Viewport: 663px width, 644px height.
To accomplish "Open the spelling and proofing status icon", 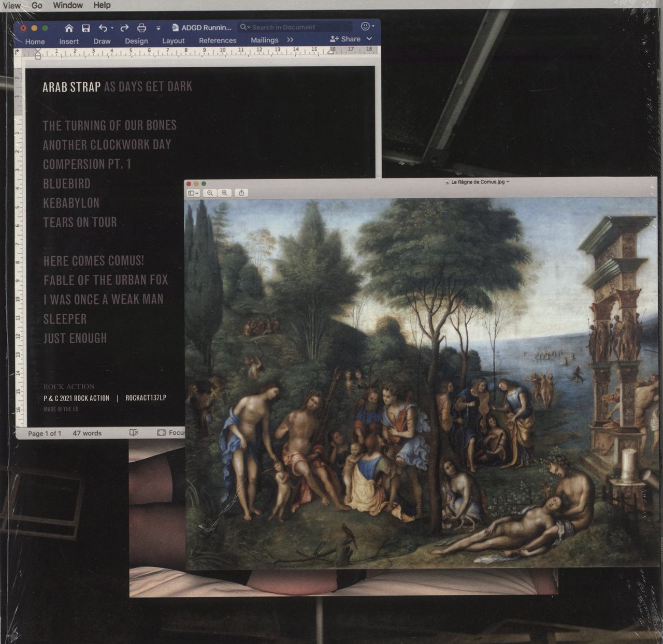I will tap(134, 433).
